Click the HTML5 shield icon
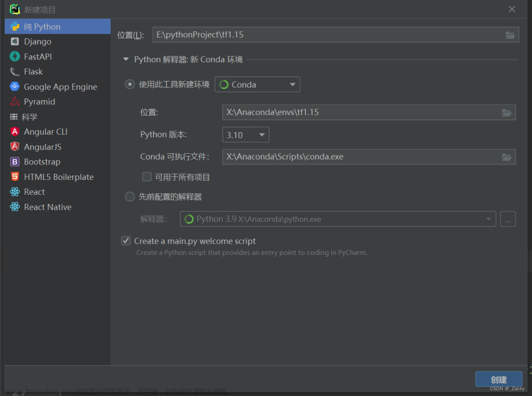Viewport: 532px width, 396px height. [14, 177]
